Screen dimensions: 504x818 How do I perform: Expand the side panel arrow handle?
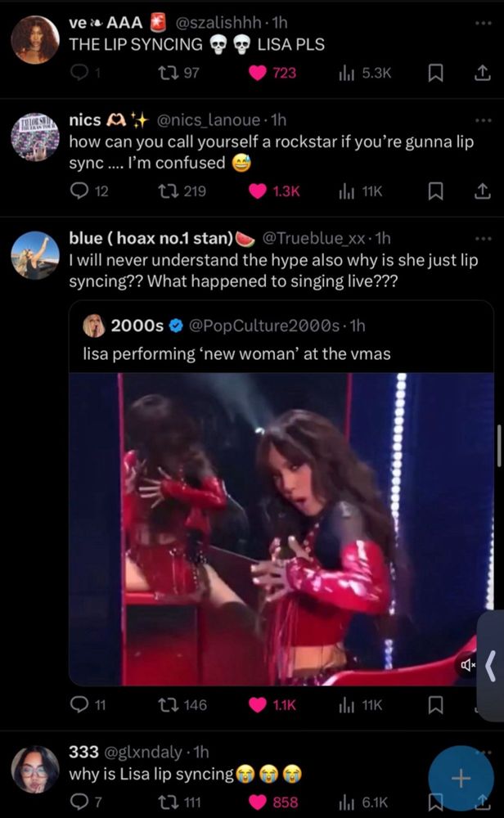[491, 666]
